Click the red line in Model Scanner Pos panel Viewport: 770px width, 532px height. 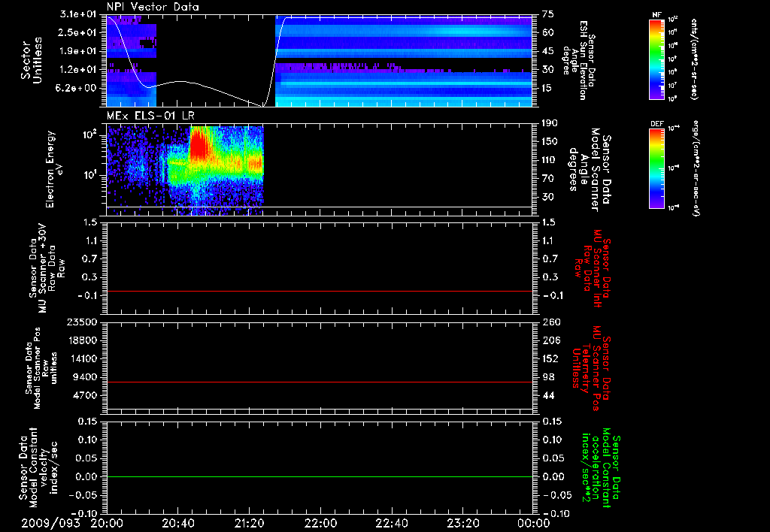(320, 382)
